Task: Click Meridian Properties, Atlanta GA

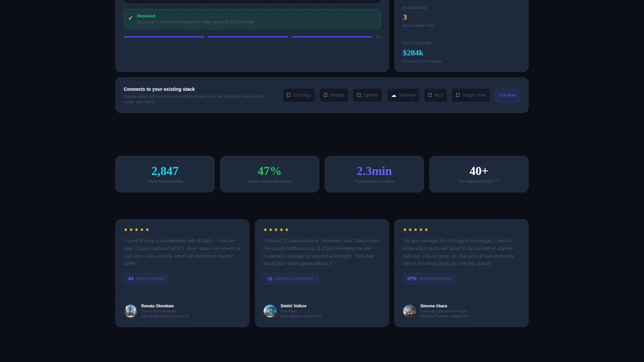Action: pos(444,316)
